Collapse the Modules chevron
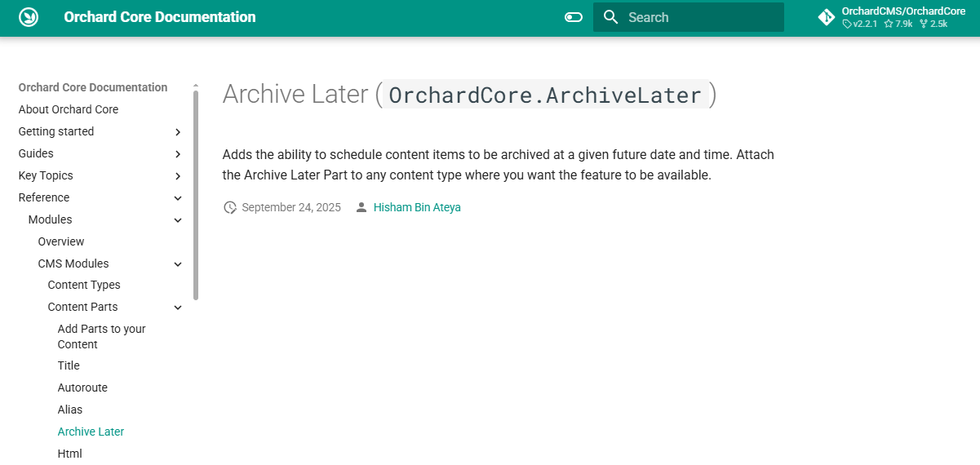Viewport: 980px width, 465px height. point(178,220)
